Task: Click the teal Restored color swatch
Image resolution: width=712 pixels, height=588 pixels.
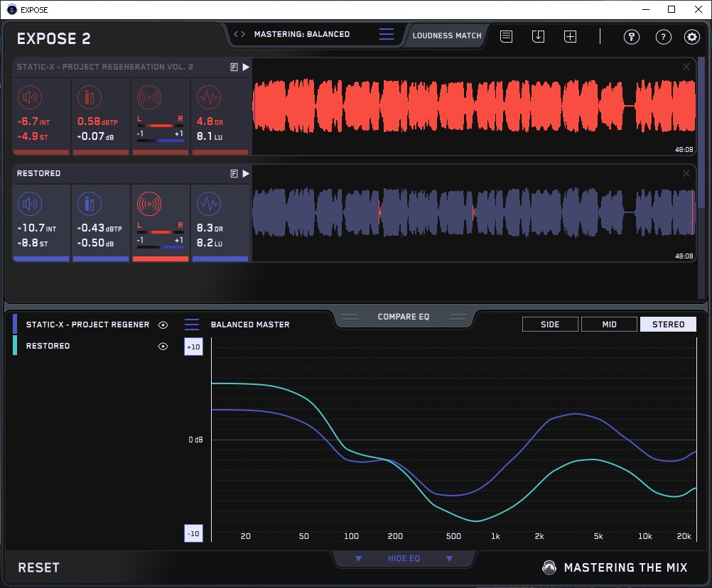Action: (x=15, y=345)
